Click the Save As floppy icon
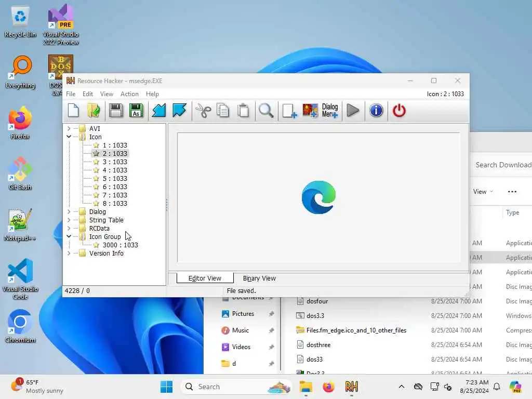 (x=136, y=111)
